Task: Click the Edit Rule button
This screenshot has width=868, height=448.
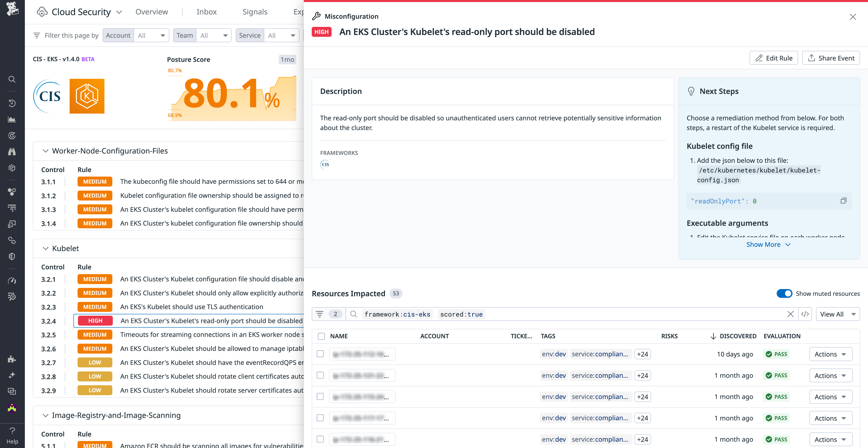Action: pos(774,58)
